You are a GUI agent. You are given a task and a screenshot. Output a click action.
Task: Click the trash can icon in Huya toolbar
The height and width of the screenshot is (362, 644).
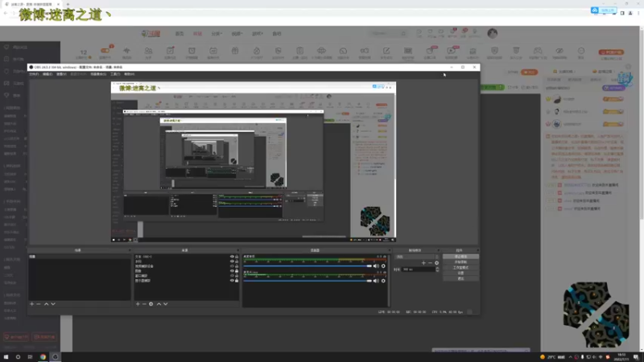pyautogui.click(x=516, y=51)
